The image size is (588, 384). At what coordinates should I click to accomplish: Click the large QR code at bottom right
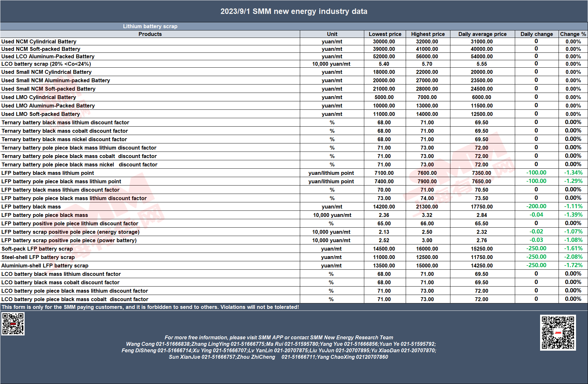point(558,333)
